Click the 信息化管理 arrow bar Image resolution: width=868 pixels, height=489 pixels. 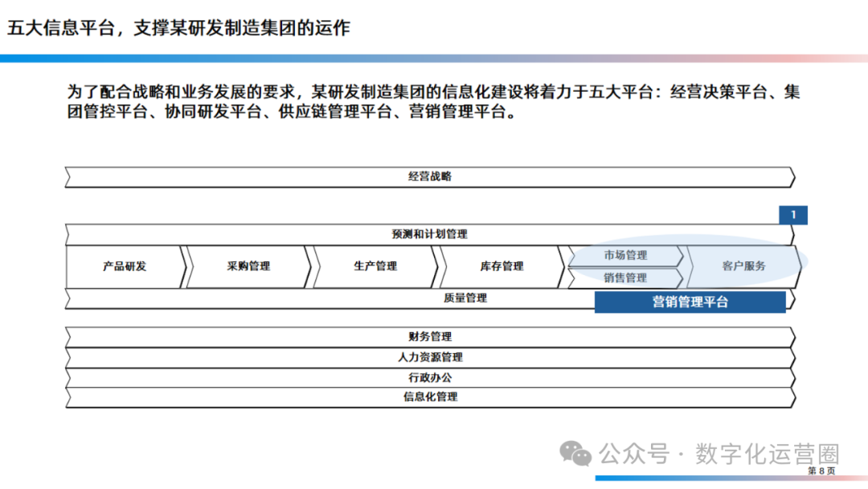point(430,397)
